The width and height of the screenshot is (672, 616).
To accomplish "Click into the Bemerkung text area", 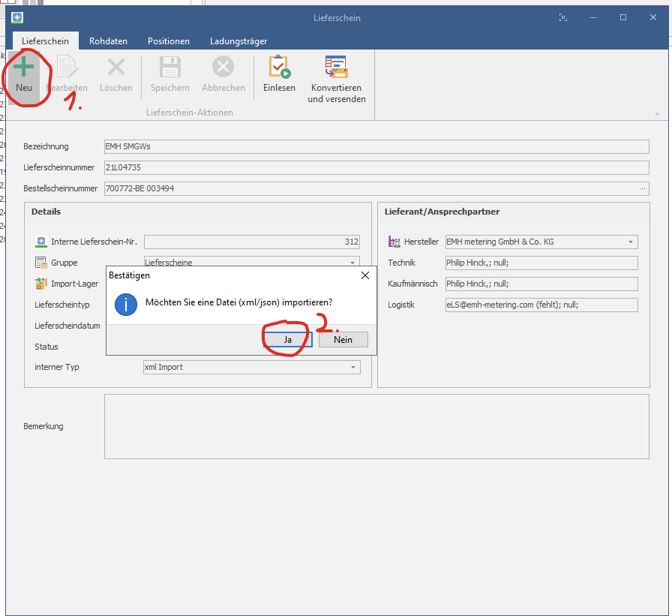I will (x=376, y=426).
